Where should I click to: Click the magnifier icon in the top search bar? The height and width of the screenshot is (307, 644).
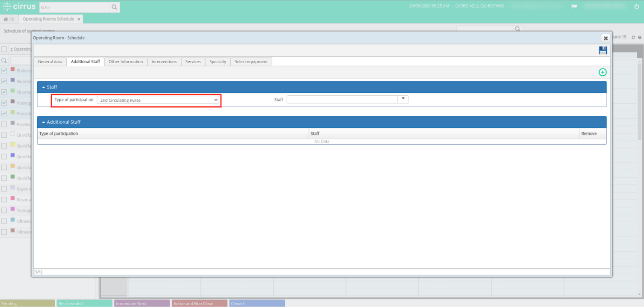point(114,7)
